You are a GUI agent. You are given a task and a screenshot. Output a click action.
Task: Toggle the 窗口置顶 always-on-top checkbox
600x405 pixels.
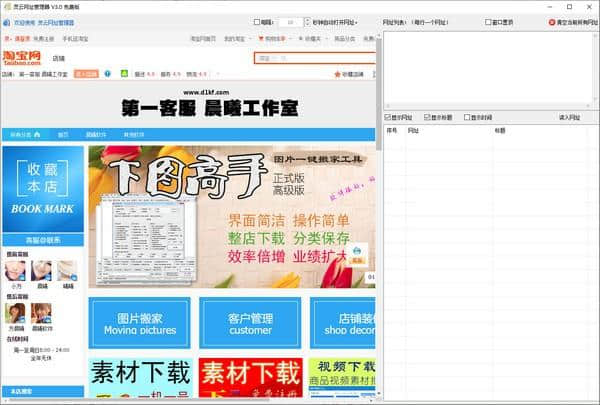[x=489, y=21]
